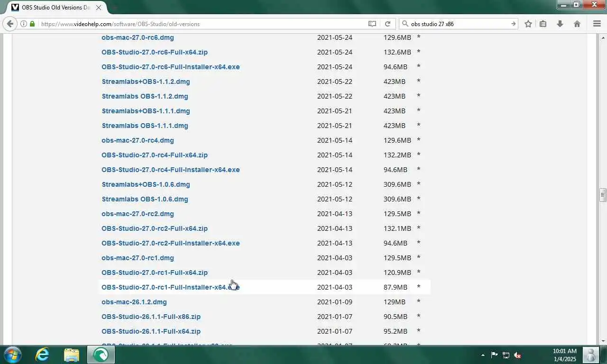Download OBS-Studio-27.0-rc6-Full-x64.zip
The width and height of the screenshot is (607, 364).
[155, 52]
